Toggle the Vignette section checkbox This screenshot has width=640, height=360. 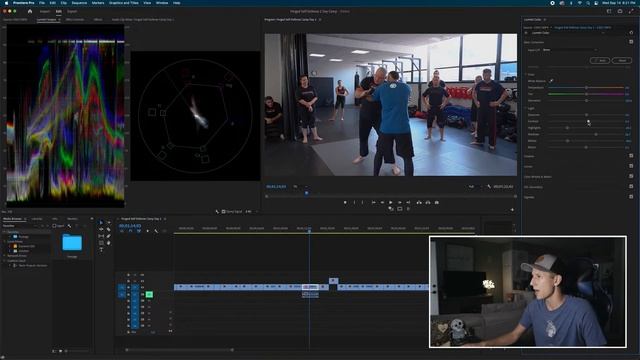631,197
